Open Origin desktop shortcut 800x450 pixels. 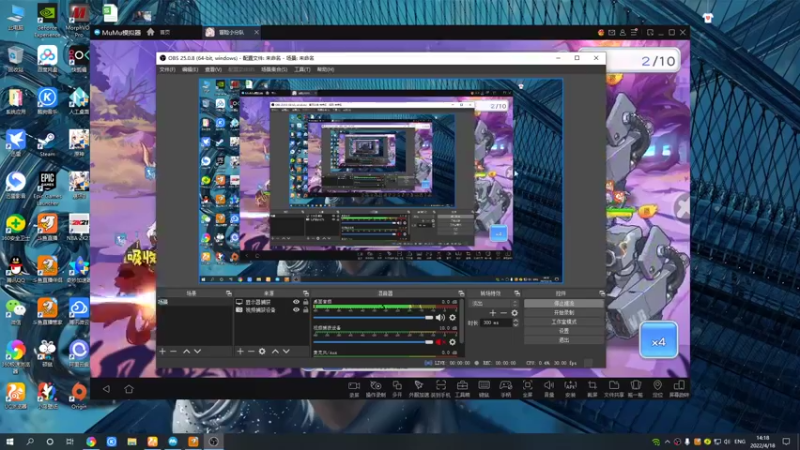(x=79, y=396)
